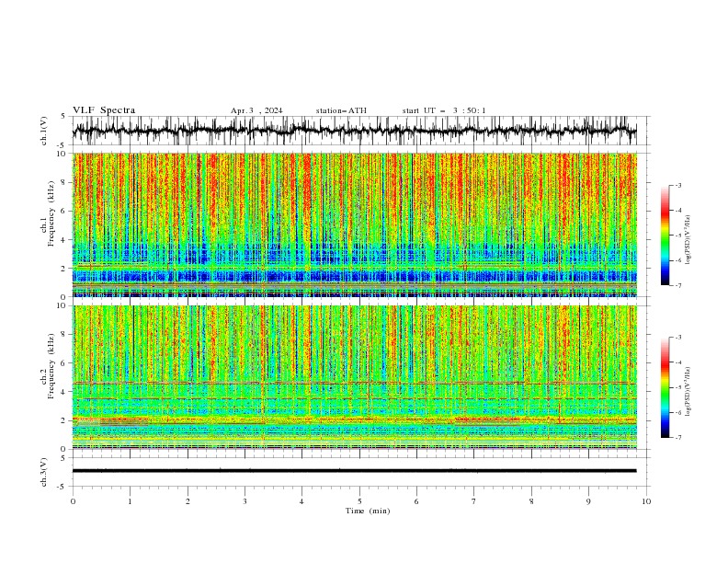Click the 'ch.3(V)' waveform axis label
The height and width of the screenshot is (563, 728).
(x=44, y=472)
